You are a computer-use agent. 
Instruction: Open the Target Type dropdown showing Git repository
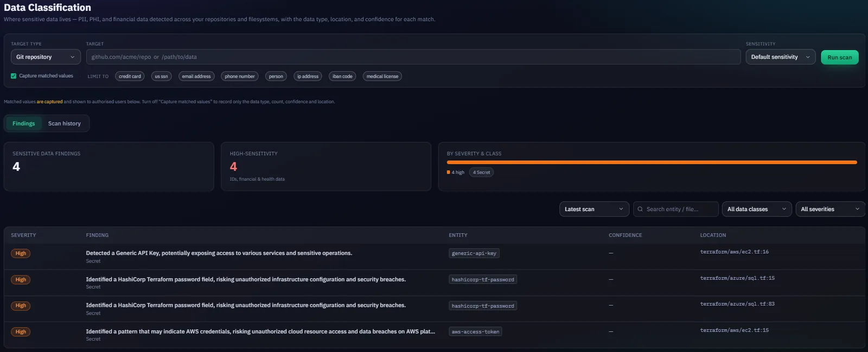[46, 57]
